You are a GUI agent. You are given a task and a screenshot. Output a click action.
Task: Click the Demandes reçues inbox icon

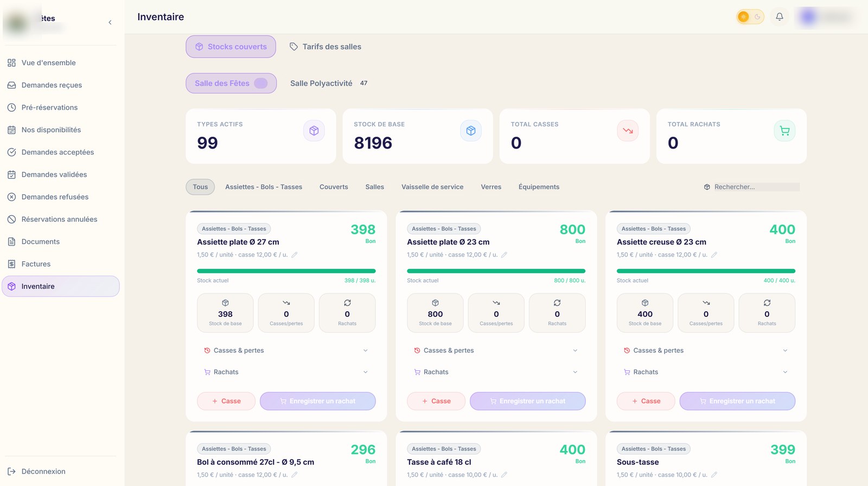(x=11, y=85)
